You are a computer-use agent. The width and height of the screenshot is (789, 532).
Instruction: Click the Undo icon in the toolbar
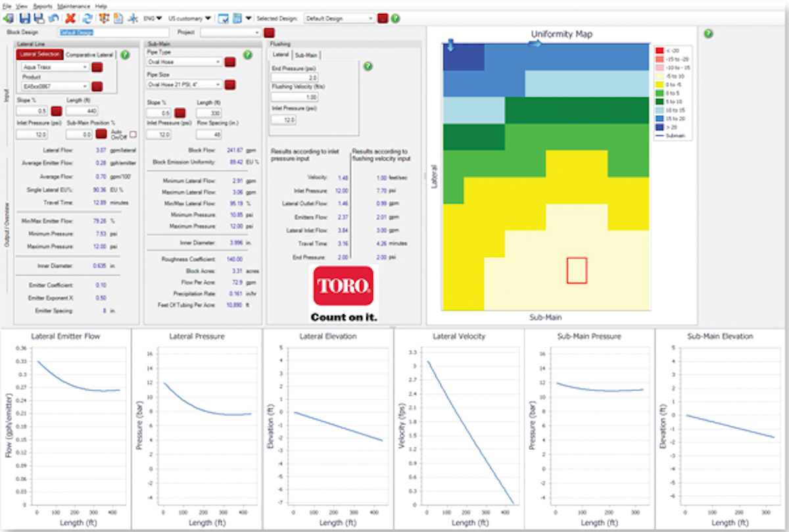[53, 18]
